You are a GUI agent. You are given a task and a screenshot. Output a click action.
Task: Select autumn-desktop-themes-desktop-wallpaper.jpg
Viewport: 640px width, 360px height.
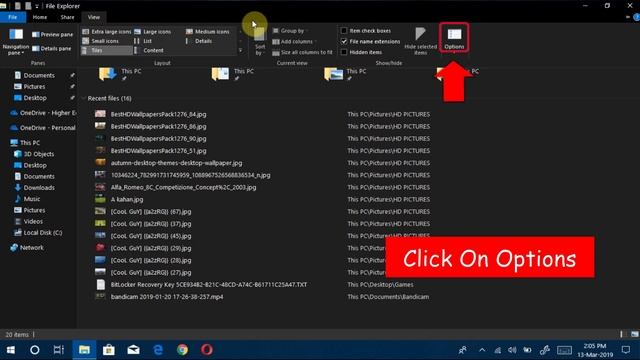176,163
